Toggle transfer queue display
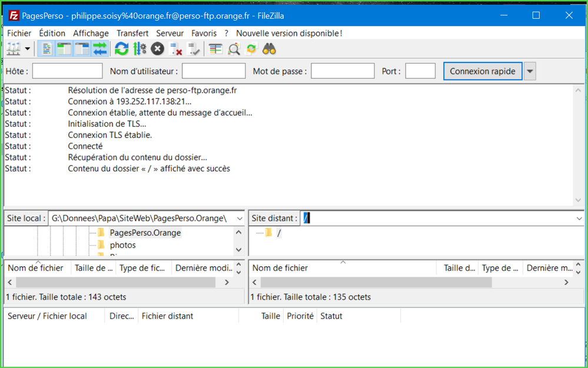The height and width of the screenshot is (368, 588). pos(100,49)
